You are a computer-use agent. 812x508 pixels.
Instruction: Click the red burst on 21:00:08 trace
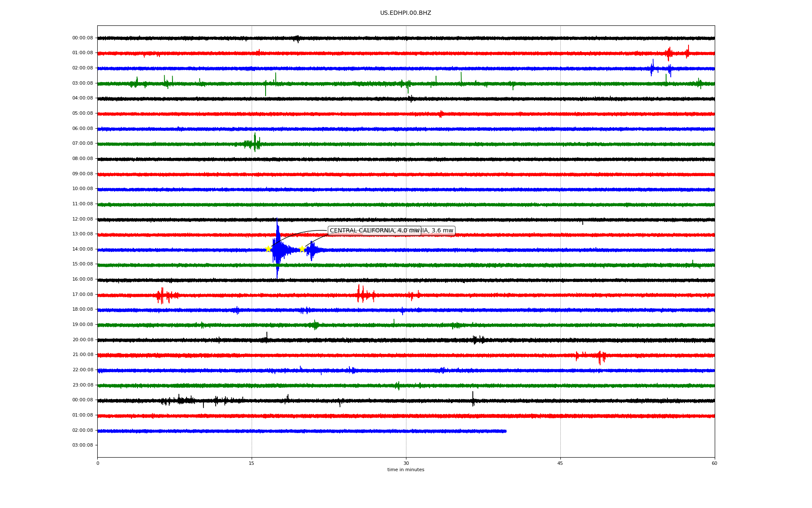(x=600, y=356)
